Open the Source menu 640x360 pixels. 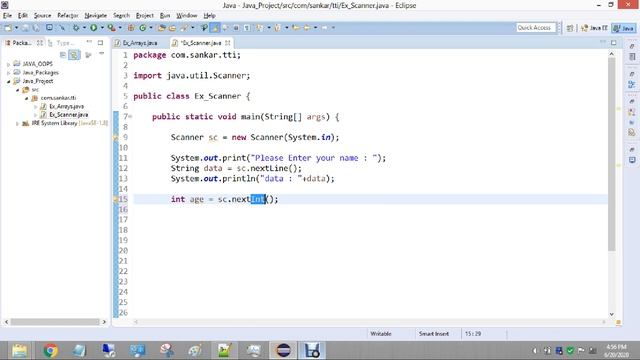point(42,16)
